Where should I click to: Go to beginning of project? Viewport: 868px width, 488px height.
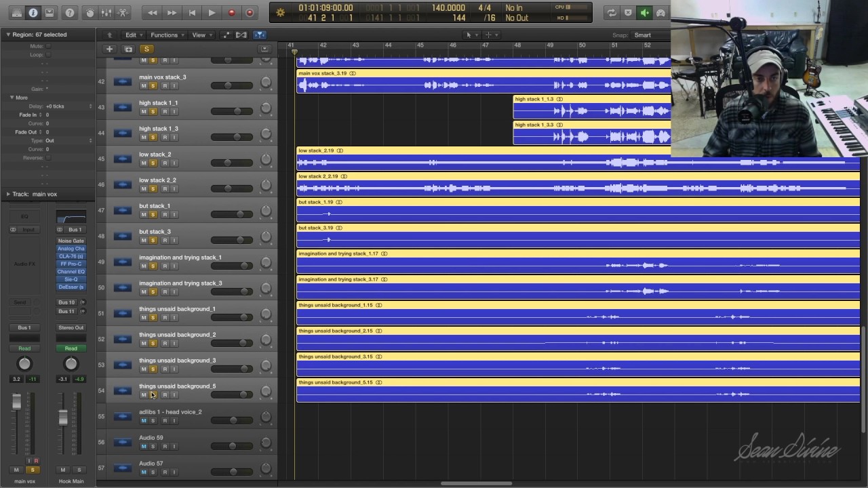pyautogui.click(x=192, y=13)
